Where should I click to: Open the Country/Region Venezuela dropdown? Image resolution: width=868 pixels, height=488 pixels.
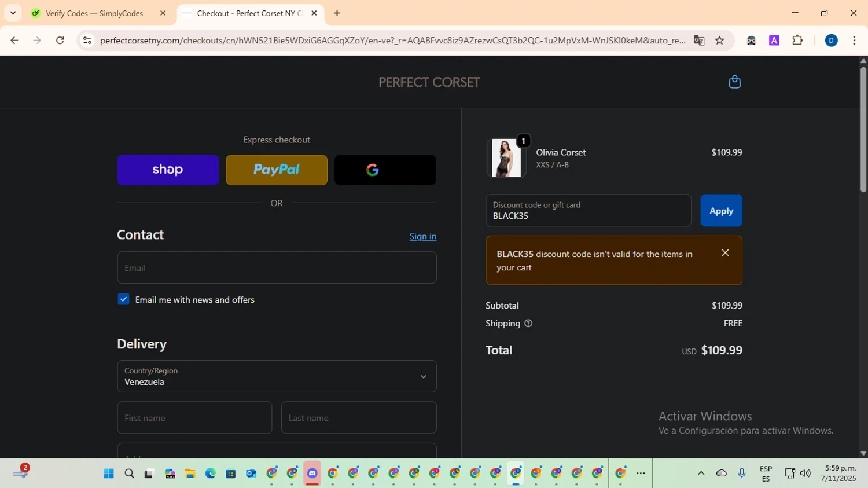coord(277,376)
